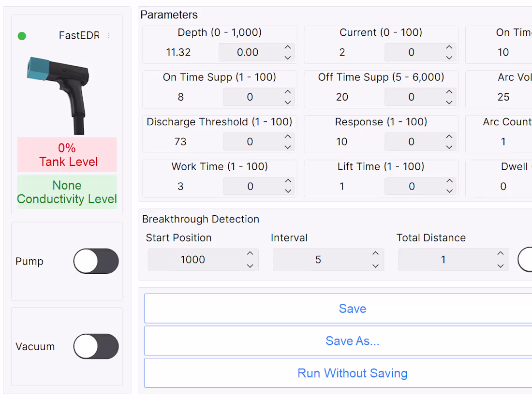
Task: Increase the Depth value with up arrow
Action: point(288,47)
